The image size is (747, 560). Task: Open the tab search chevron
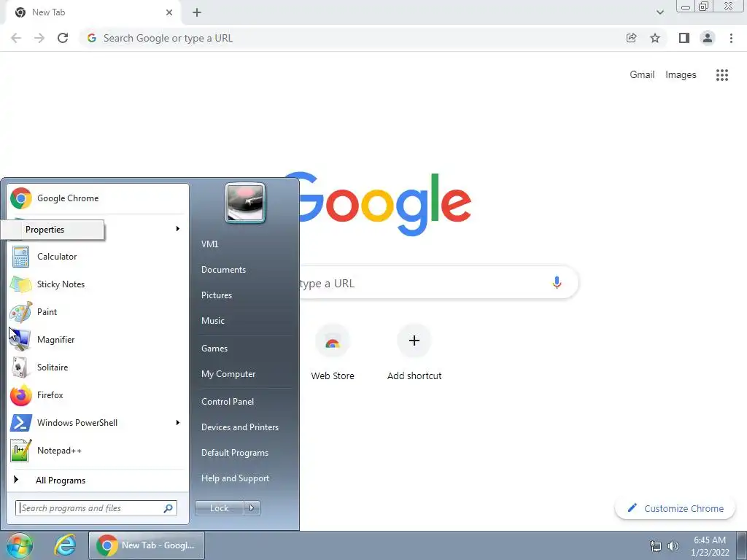pyautogui.click(x=659, y=12)
